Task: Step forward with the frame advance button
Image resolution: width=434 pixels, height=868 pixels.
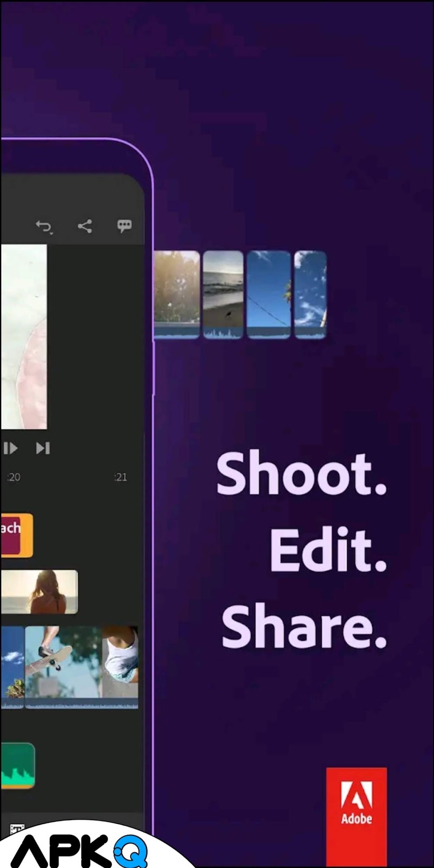Action: click(x=10, y=448)
